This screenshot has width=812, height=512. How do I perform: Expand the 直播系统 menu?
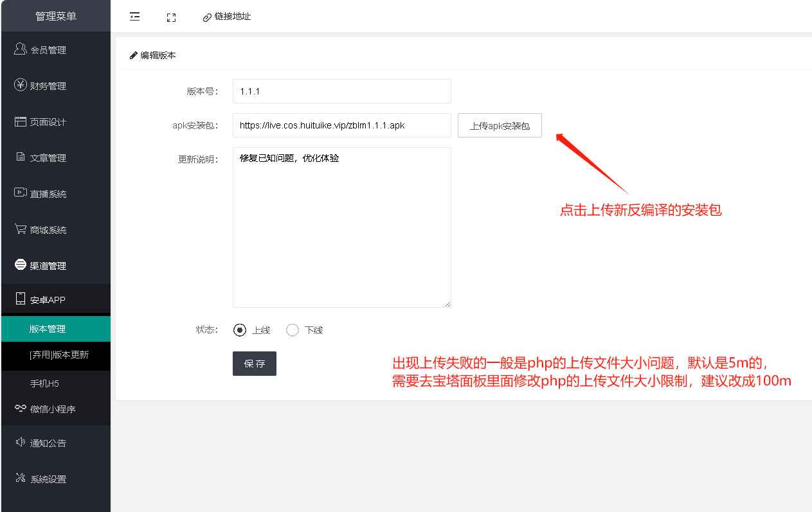pyautogui.click(x=55, y=193)
